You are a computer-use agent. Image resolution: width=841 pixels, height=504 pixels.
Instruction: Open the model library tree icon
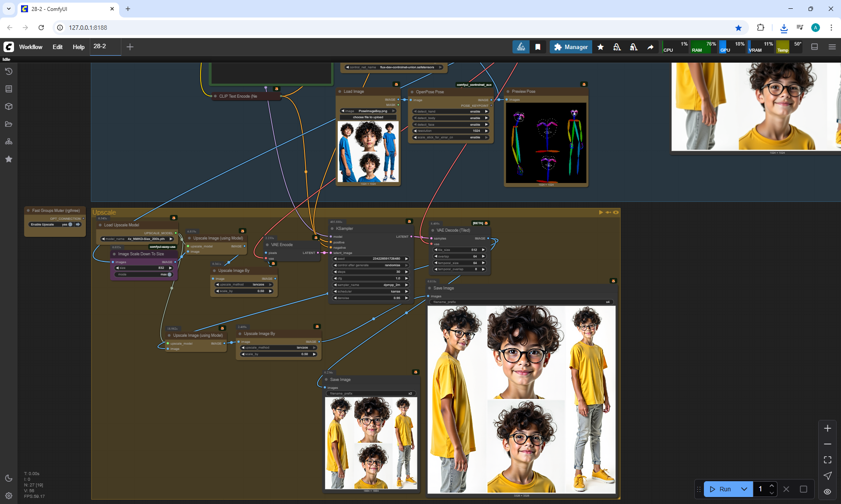8,141
